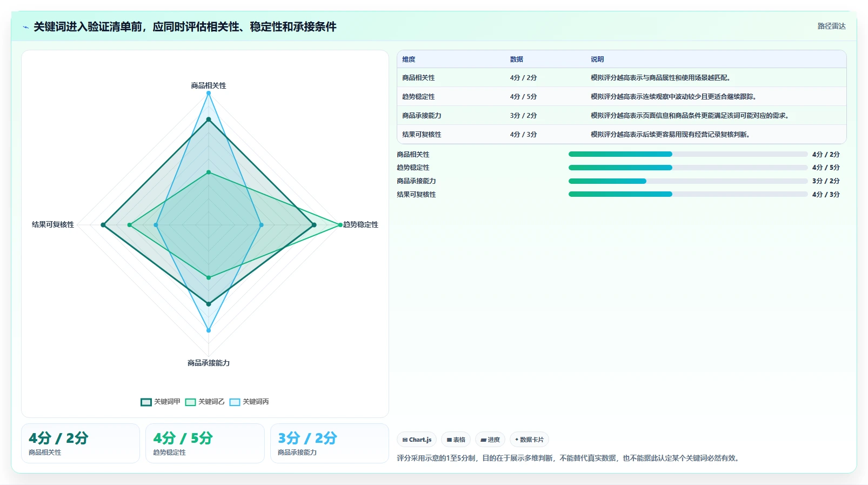The image size is (868, 485).
Task: Open the 4分 / 5分 趋势稳定性 data card
Action: [x=205, y=443]
